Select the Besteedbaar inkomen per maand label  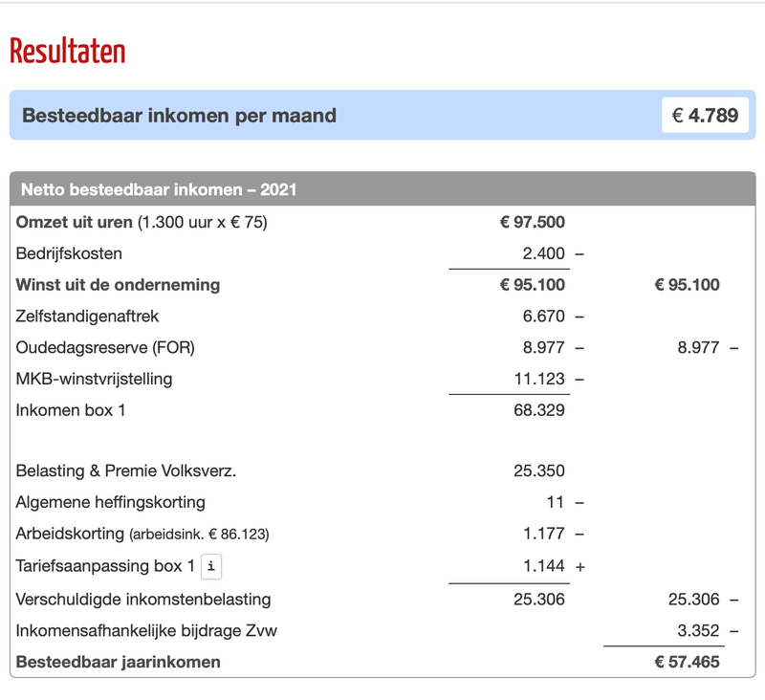[x=179, y=116]
